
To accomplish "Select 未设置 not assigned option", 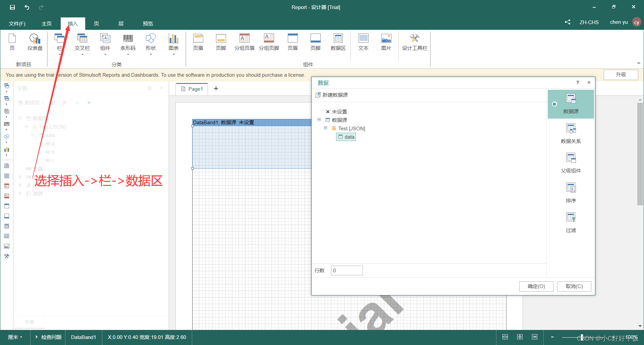I will coord(336,112).
